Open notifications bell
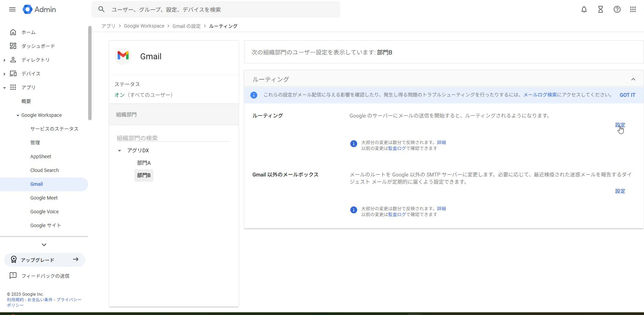The image size is (644, 315). pos(584,10)
